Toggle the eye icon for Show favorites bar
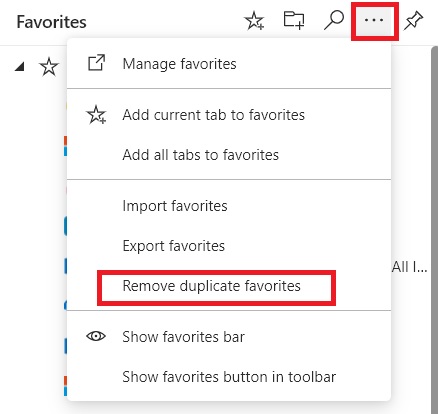The width and height of the screenshot is (438, 414). point(96,336)
